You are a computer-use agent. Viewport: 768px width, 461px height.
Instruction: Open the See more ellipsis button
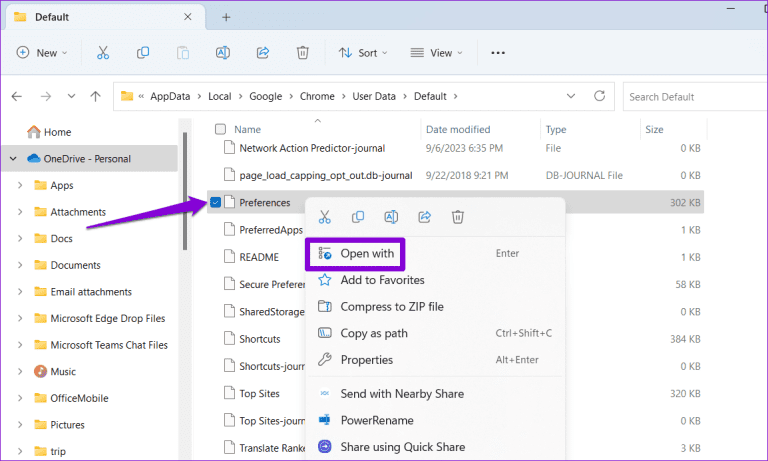[x=498, y=53]
